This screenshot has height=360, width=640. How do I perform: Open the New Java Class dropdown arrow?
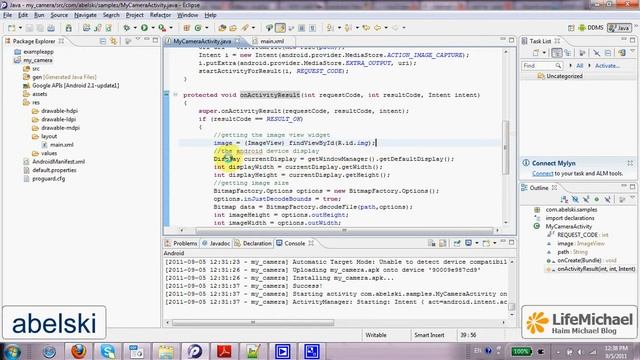[x=207, y=28]
